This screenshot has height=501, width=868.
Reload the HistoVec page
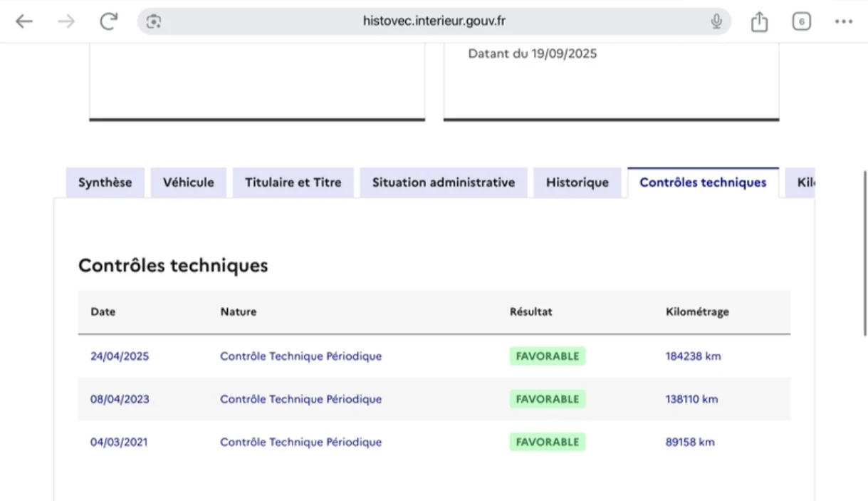pyautogui.click(x=108, y=21)
